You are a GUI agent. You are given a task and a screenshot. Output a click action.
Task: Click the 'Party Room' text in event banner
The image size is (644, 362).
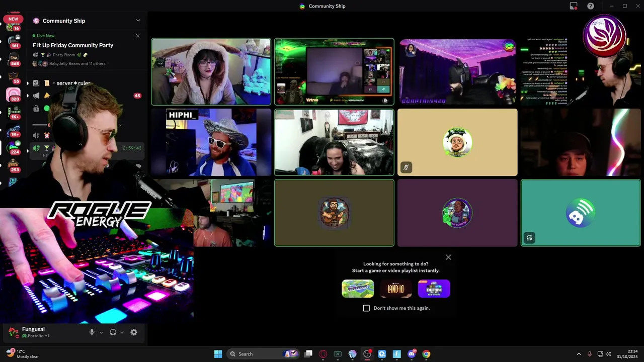(64, 55)
